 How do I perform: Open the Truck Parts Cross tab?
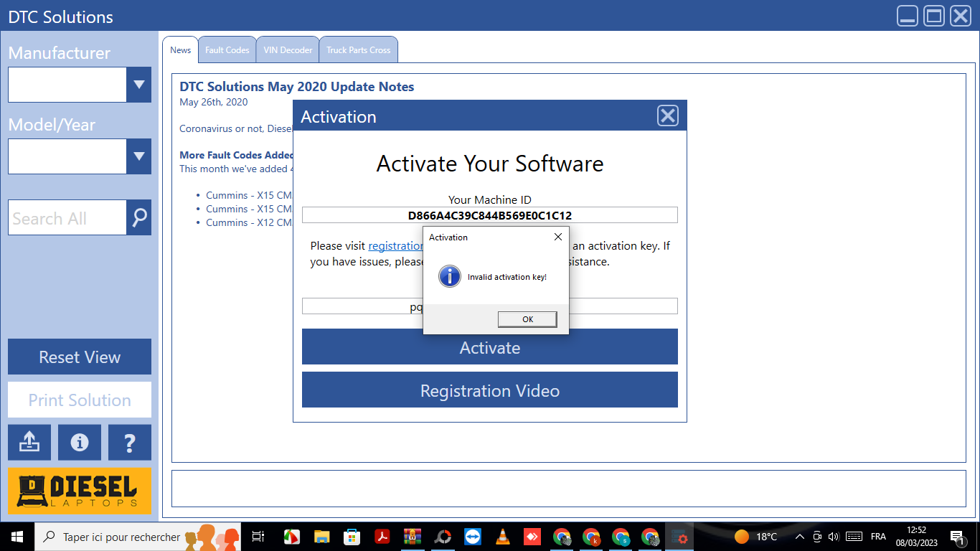point(358,50)
